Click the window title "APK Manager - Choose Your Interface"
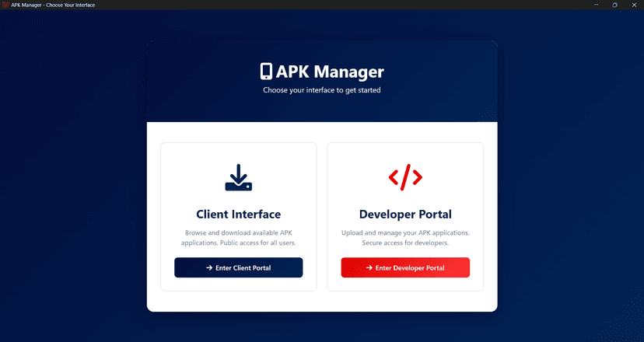The width and height of the screenshot is (644, 342). pyautogui.click(x=53, y=5)
